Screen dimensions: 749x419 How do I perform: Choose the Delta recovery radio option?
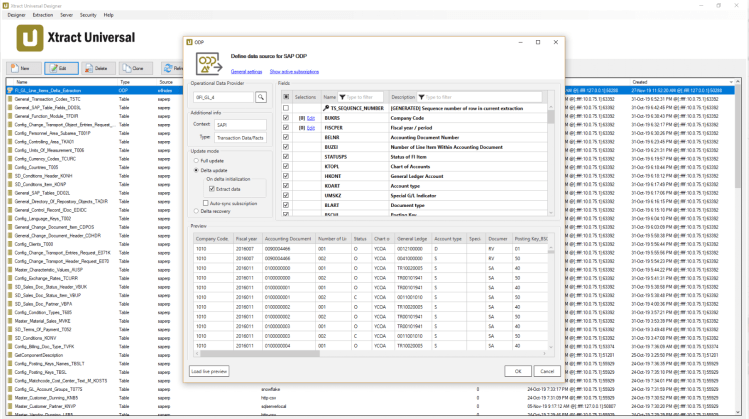194,211
